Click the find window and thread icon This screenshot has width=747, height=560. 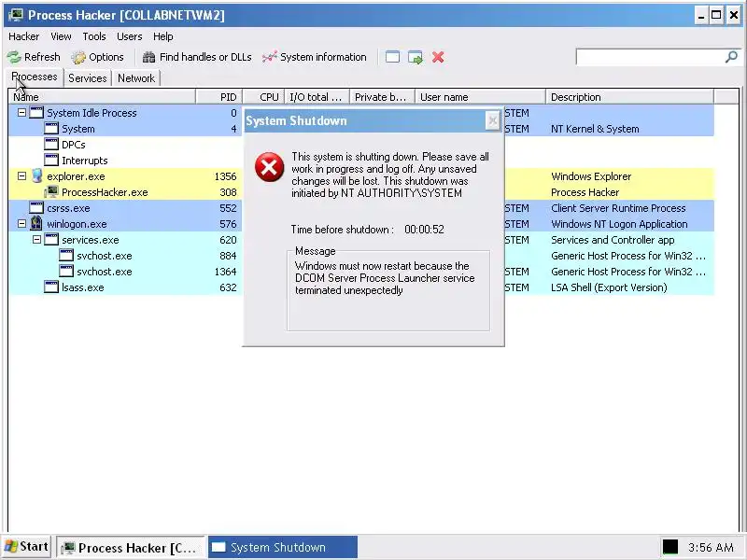click(416, 57)
